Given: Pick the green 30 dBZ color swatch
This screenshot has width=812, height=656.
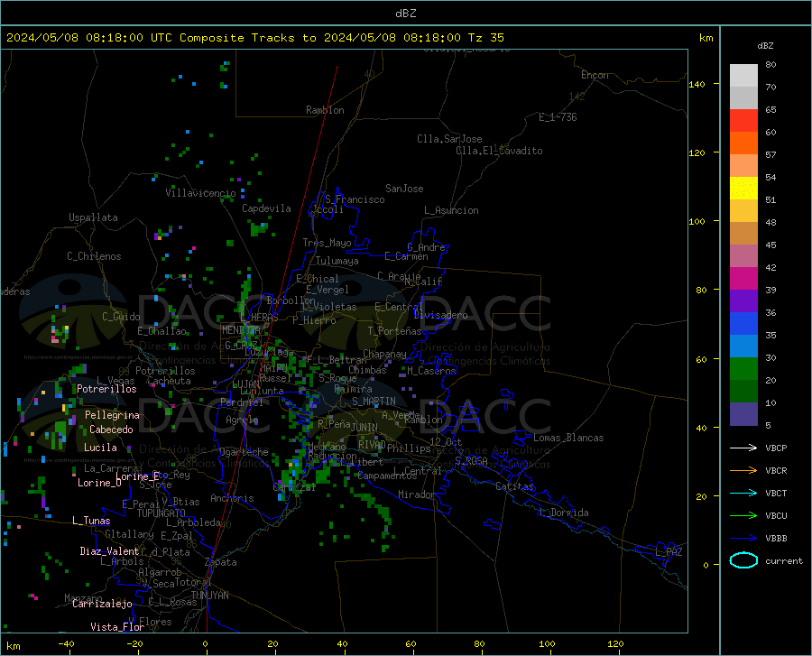Looking at the screenshot, I should (743, 369).
